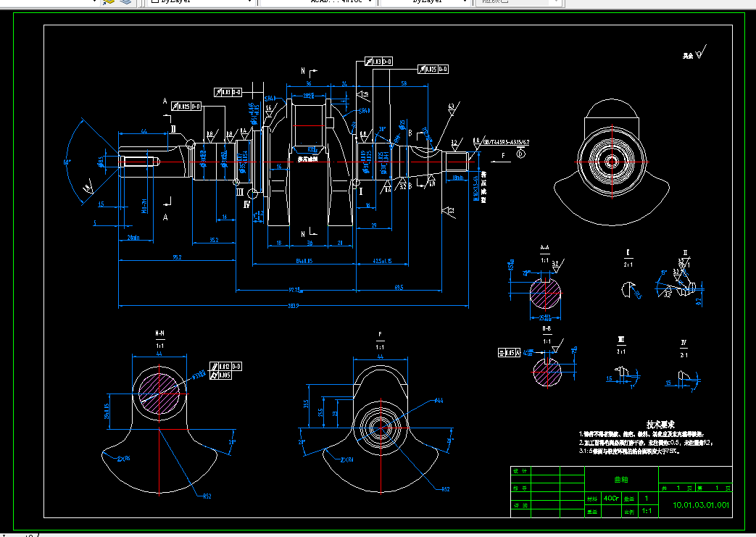Select the 35.2 dimension text
This screenshot has height=537, width=756.
click(214, 240)
